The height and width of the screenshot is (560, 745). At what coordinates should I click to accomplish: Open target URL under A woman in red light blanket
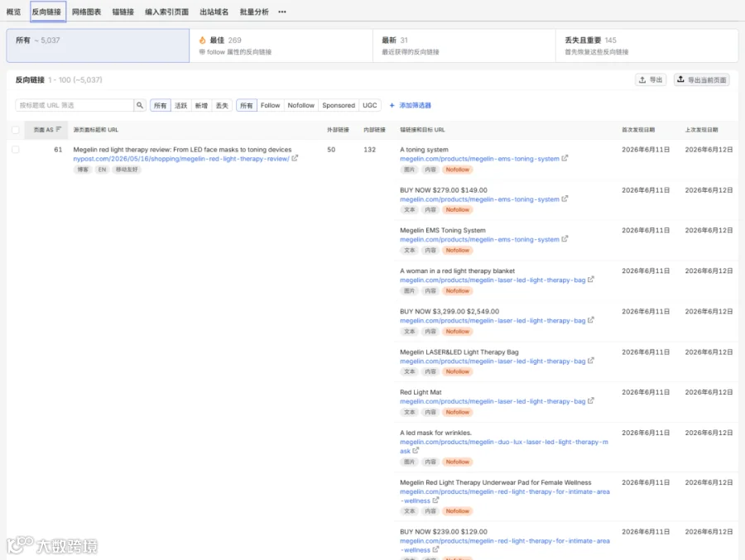point(493,280)
